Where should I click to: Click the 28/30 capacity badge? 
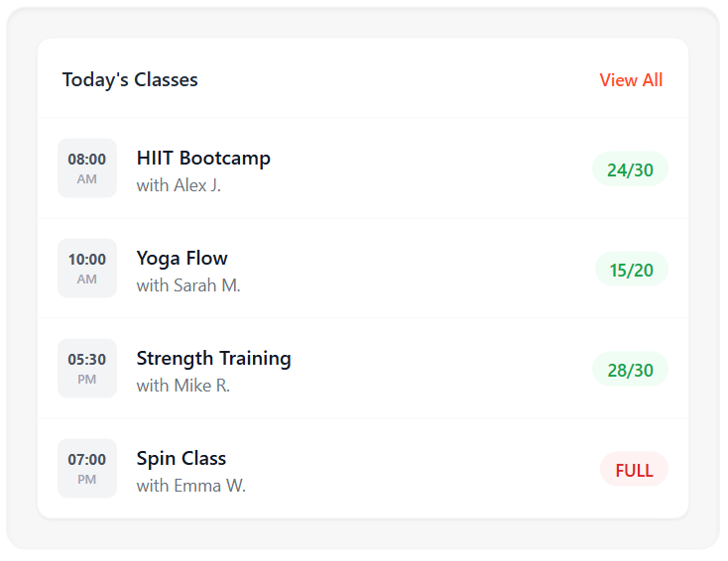point(630,370)
